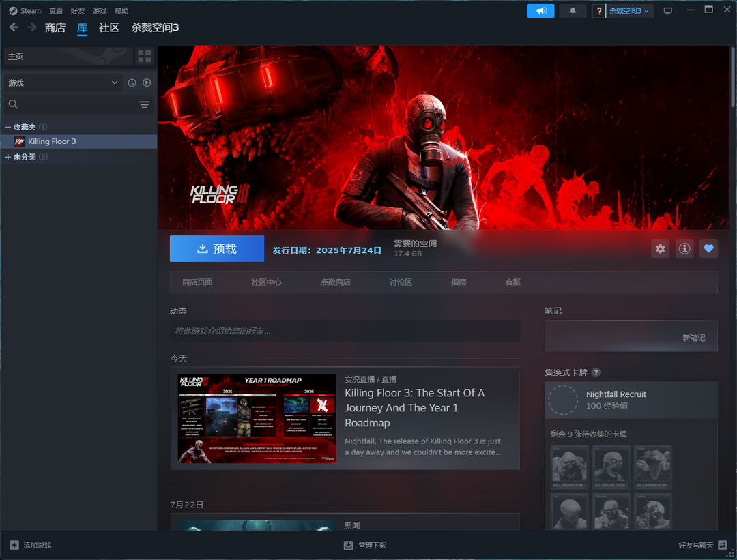Switch to the 商店 tab

click(x=55, y=28)
